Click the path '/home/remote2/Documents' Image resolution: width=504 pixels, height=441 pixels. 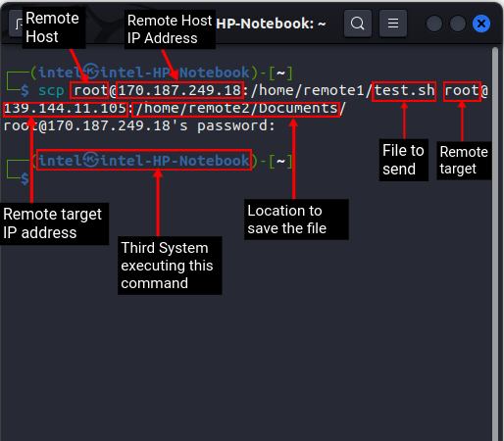[236, 108]
